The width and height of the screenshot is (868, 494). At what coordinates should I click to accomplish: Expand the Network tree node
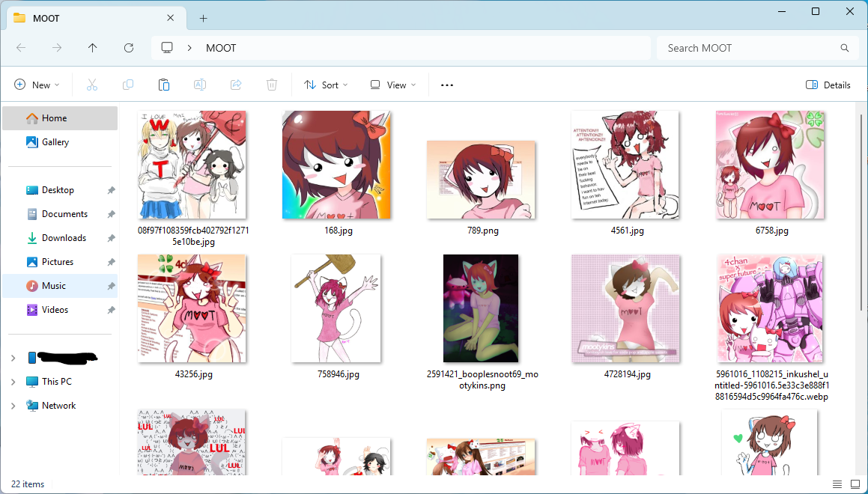click(13, 406)
